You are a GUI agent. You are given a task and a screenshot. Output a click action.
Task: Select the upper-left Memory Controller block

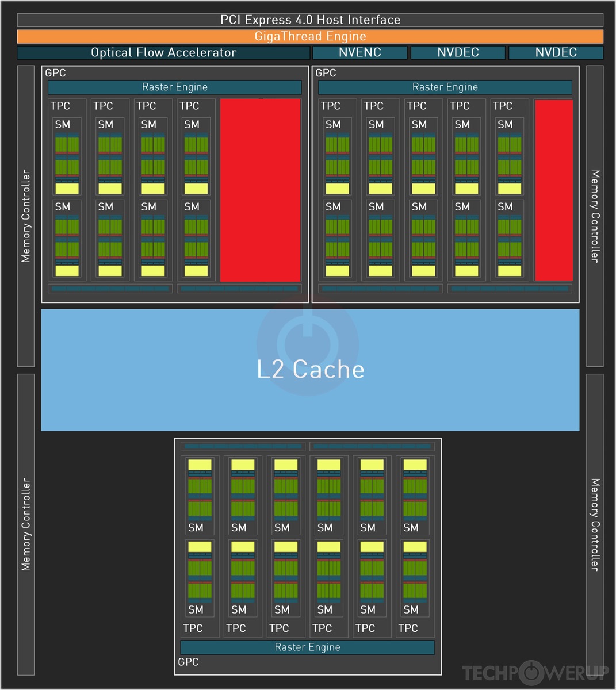click(26, 216)
